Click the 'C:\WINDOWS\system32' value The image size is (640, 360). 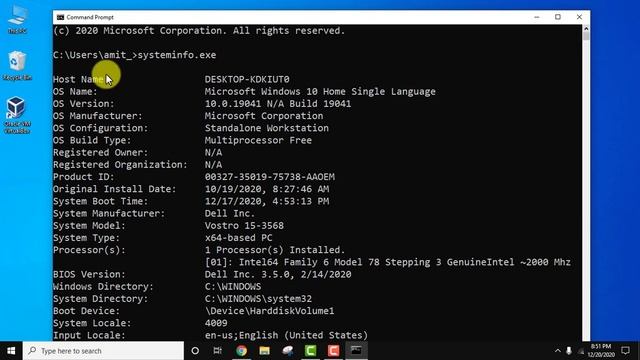click(258, 299)
